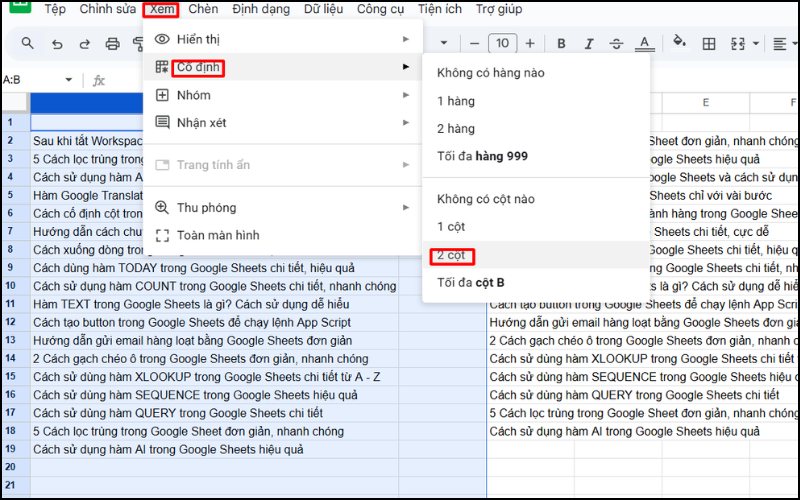Viewport: 800px width, 500px height.
Task: Click fullscreen icon beside Toàn màn hình
Action: [162, 235]
